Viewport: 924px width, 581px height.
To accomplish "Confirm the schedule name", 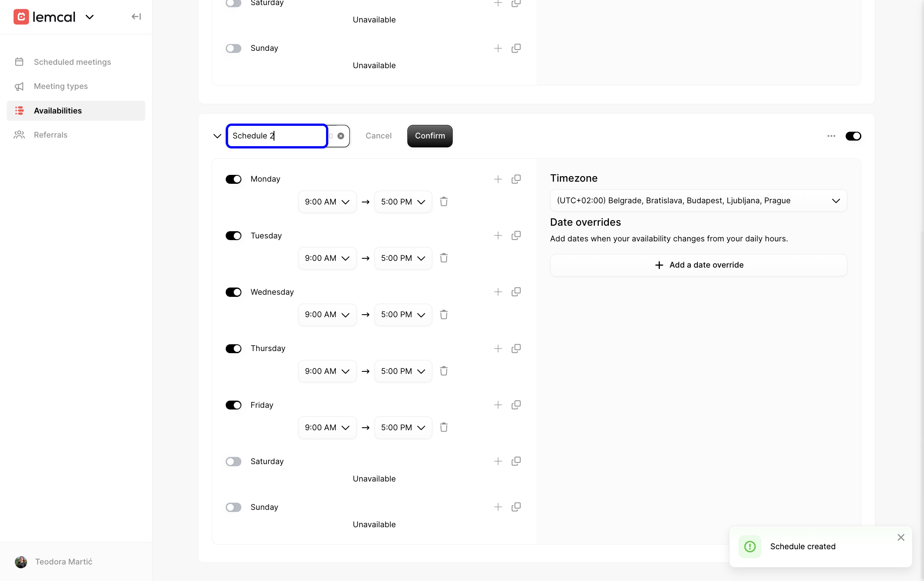I will pyautogui.click(x=429, y=136).
